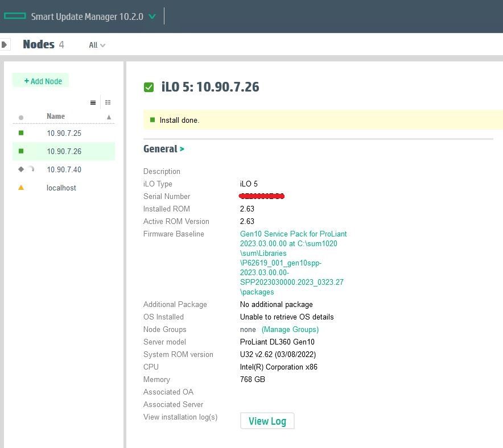
Task: Click the ProLiant DL360 Gen10 server model text
Action: (277, 342)
